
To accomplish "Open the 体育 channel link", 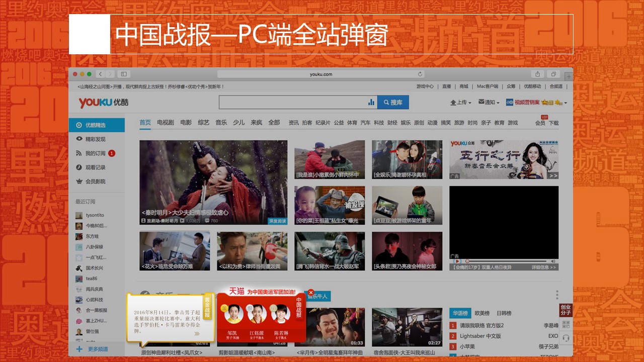I will tap(352, 123).
